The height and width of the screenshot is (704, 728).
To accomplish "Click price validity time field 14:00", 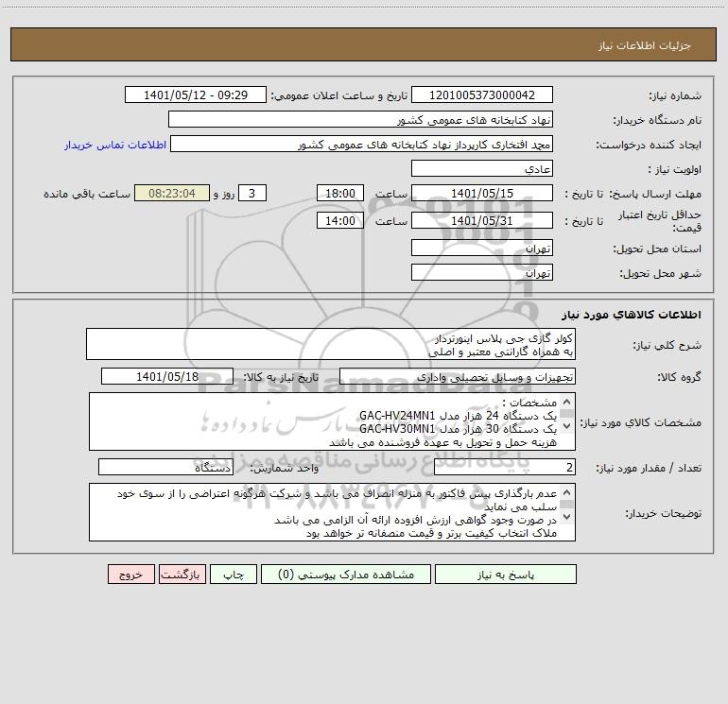I will click(339, 220).
